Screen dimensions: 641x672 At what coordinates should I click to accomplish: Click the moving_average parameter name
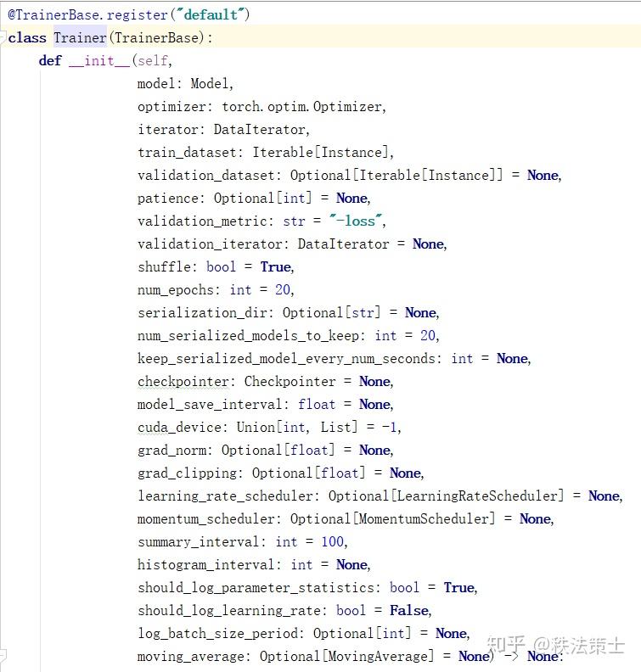[190, 657]
